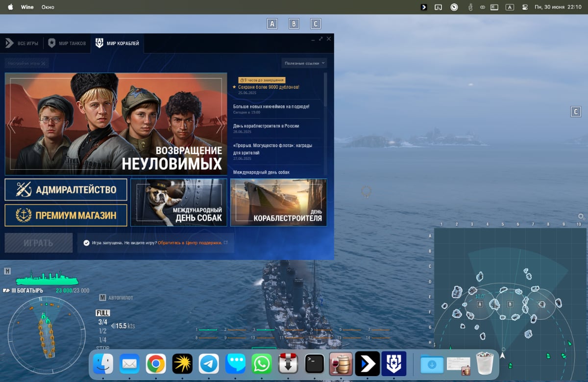Expand the Полезные ссылки dropdown
The height and width of the screenshot is (382, 588).
point(304,63)
